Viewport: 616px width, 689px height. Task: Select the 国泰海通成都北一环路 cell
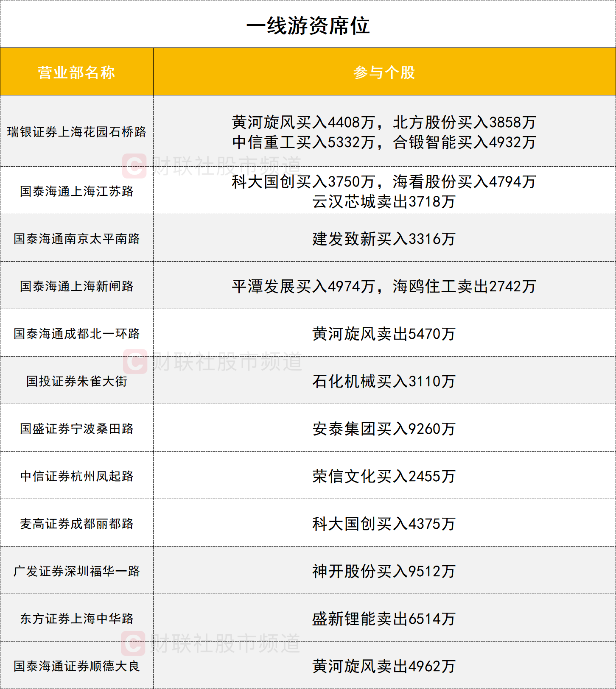click(76, 334)
